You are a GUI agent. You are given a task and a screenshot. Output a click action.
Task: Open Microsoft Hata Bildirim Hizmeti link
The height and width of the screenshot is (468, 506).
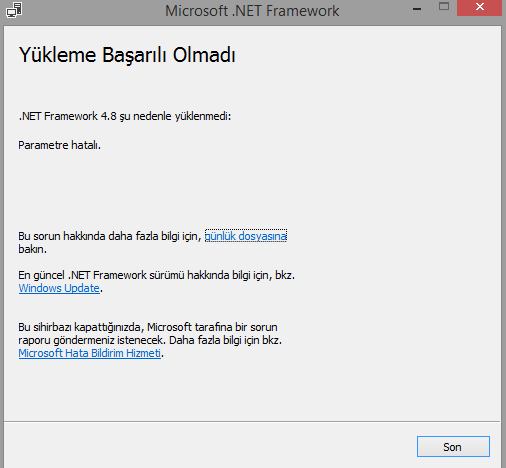90,353
